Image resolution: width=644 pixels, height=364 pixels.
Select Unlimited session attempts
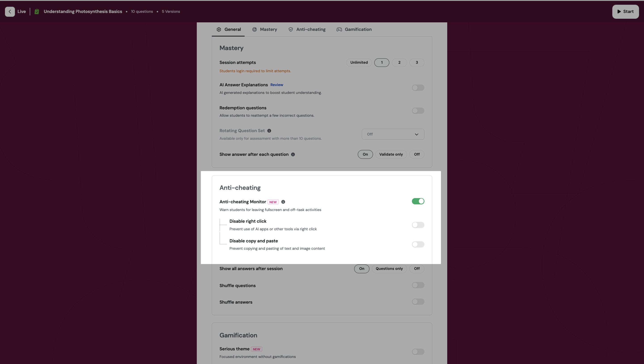[359, 63]
